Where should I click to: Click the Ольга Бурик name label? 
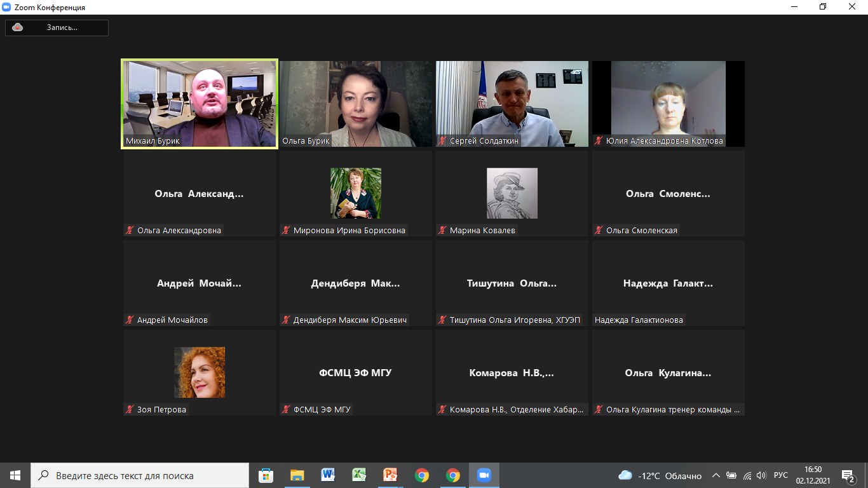[x=306, y=141]
